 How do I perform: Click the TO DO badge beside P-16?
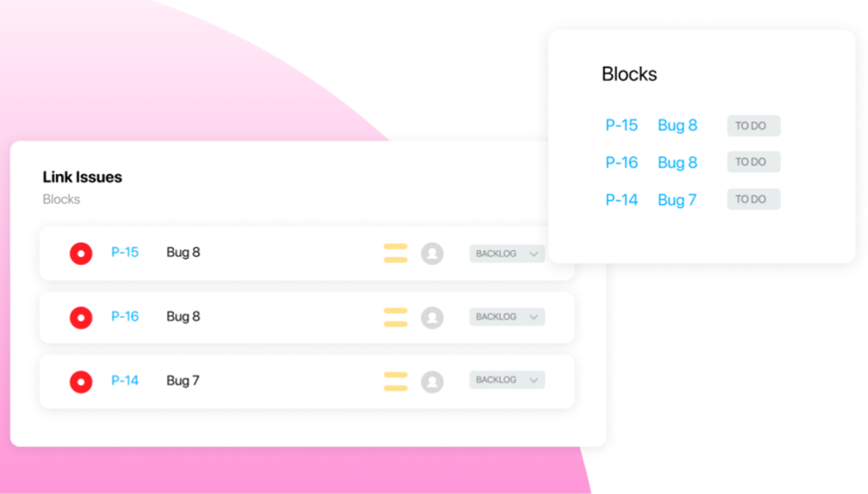point(752,162)
